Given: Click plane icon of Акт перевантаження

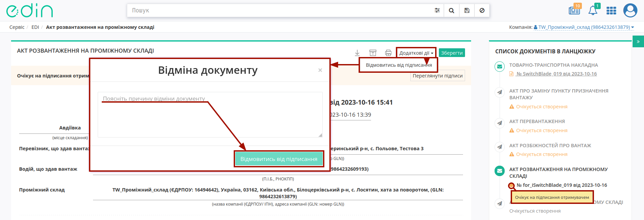Looking at the screenshot, I should [500, 123].
